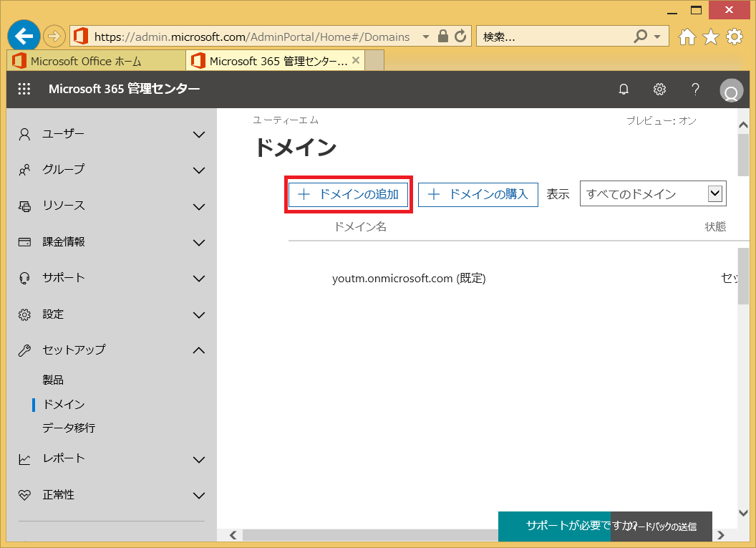Open the Favorites star icon
The image size is (756, 548).
(x=711, y=37)
